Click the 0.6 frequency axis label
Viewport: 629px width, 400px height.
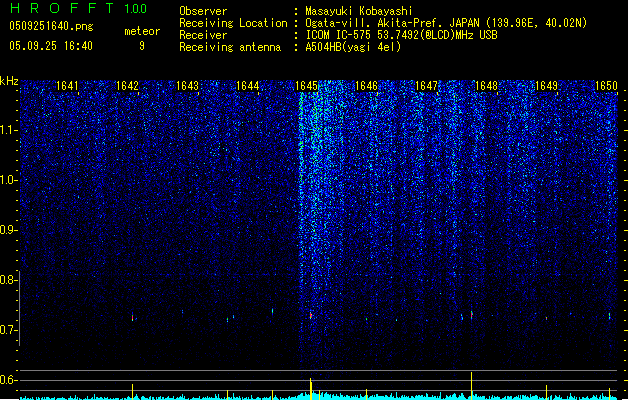click(8, 380)
